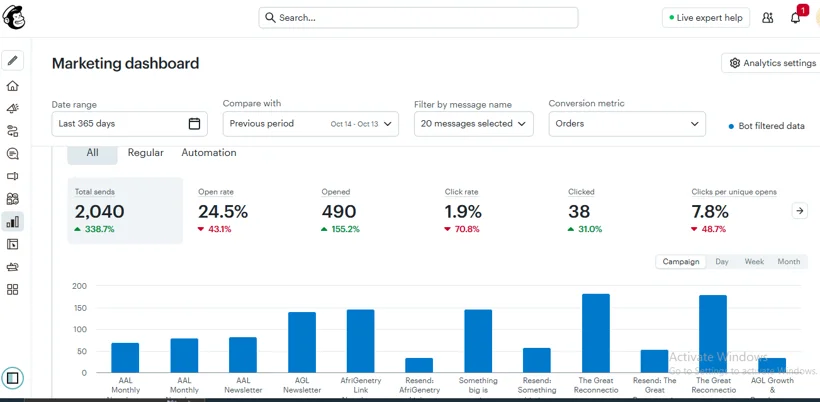Open the Integrations grid icon
The height and width of the screenshot is (402, 820).
click(13, 290)
